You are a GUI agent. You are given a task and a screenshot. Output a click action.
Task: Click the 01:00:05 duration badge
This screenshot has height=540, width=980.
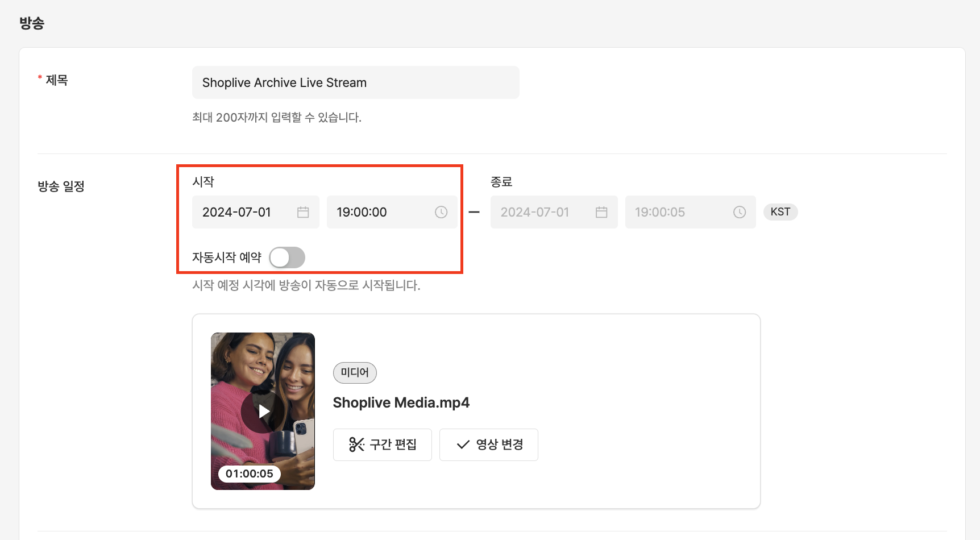(249, 474)
